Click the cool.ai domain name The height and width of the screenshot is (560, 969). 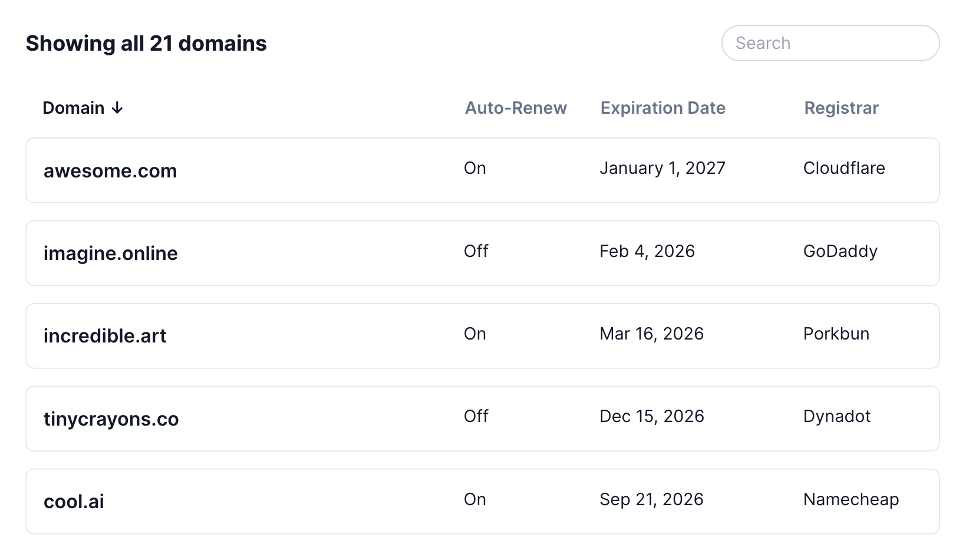(x=74, y=502)
